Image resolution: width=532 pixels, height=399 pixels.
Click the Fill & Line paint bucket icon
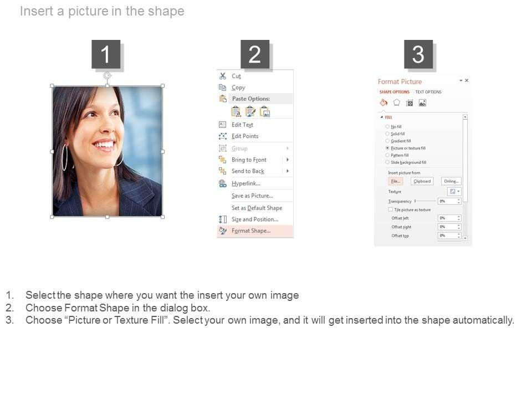tap(383, 103)
